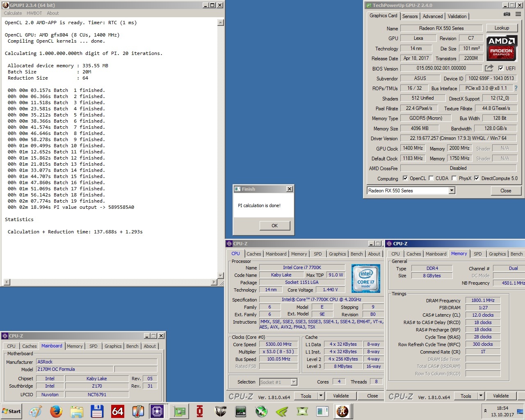Click the Tools button in CPU-Z CPU window
525x420 pixels.
coord(306,396)
